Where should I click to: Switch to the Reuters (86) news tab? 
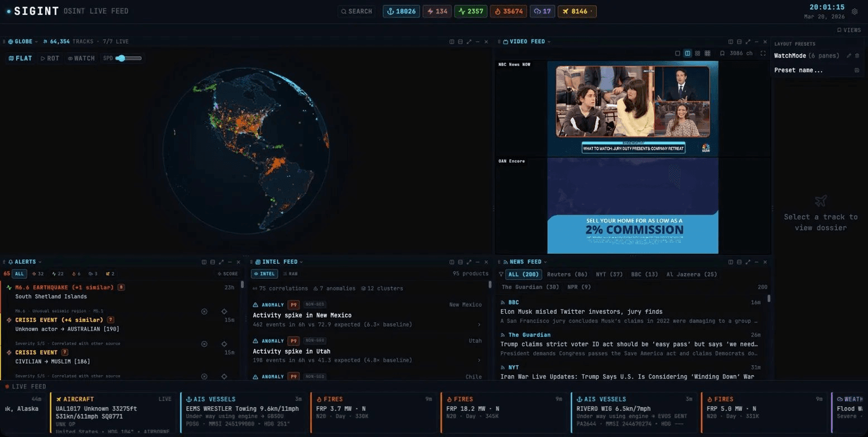[567, 274]
